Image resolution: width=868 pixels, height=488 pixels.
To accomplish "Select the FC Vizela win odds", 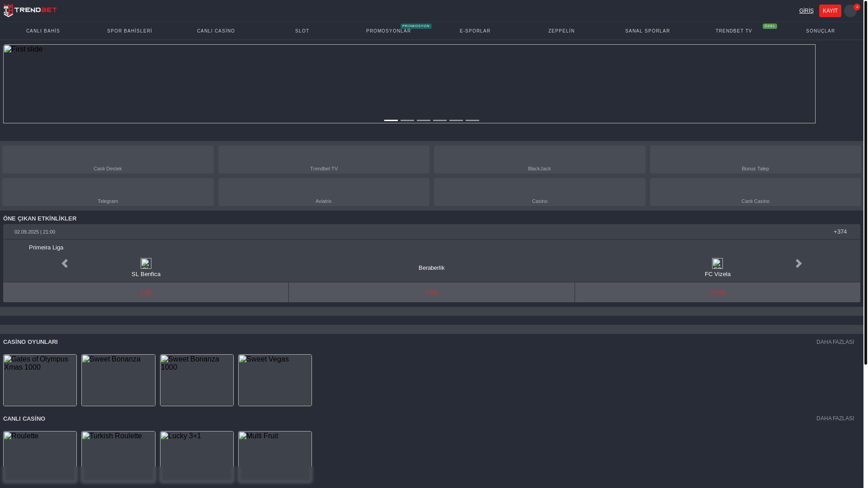I will pos(717,292).
